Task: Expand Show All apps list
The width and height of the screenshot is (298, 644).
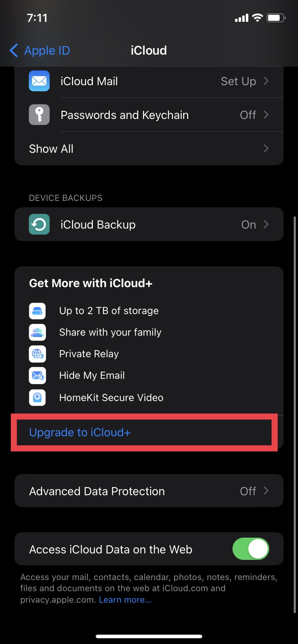Action: coord(149,148)
